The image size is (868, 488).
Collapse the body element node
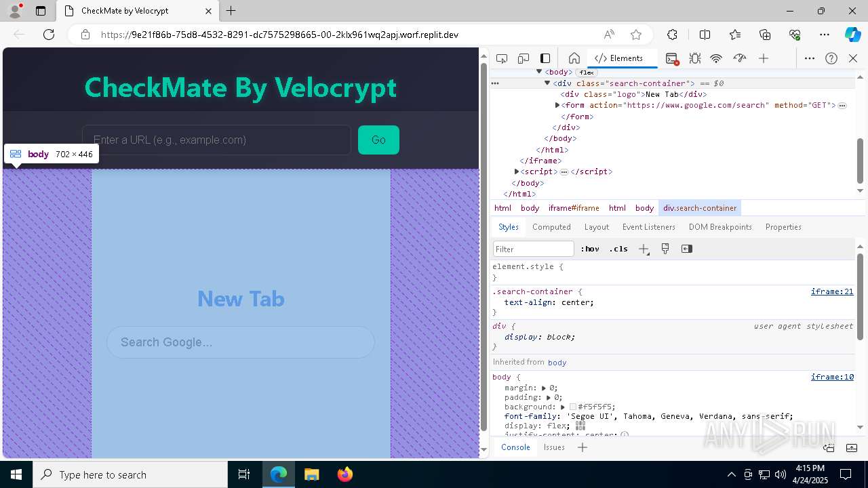click(x=539, y=72)
